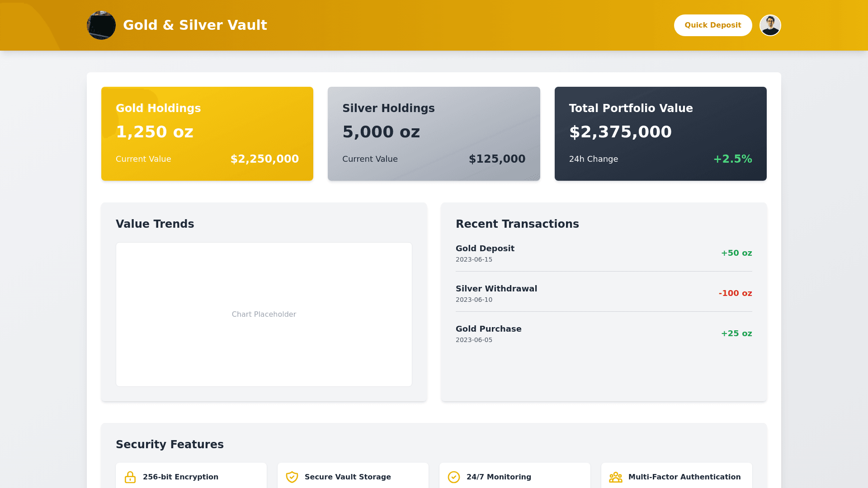868x488 pixels.
Task: Click the Recent Transactions heading
Action: click(517, 224)
